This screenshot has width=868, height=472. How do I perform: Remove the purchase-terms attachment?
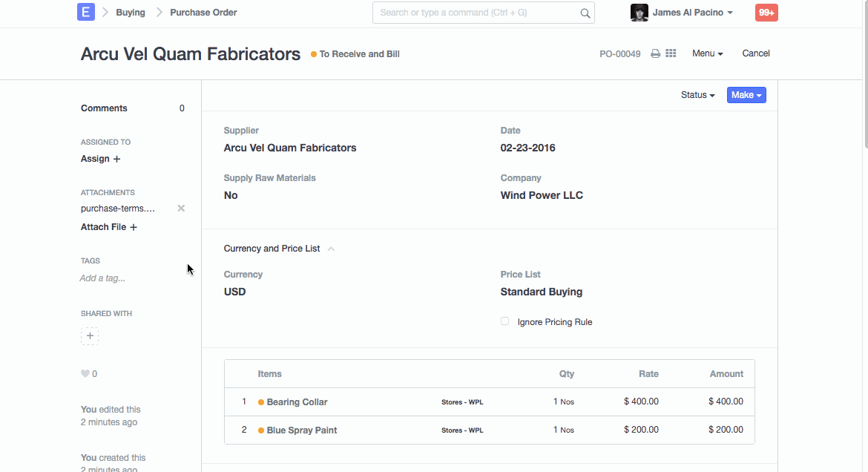point(181,209)
